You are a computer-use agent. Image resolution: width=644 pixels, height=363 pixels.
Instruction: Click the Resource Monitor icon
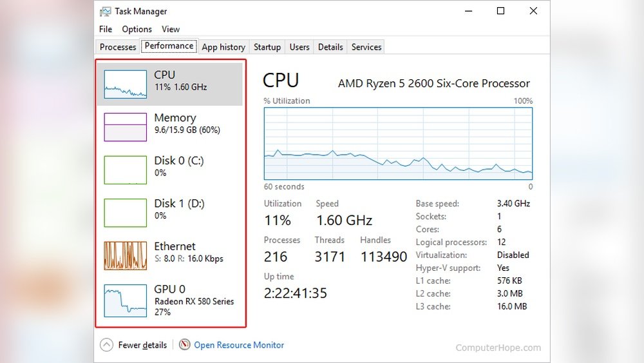point(185,345)
